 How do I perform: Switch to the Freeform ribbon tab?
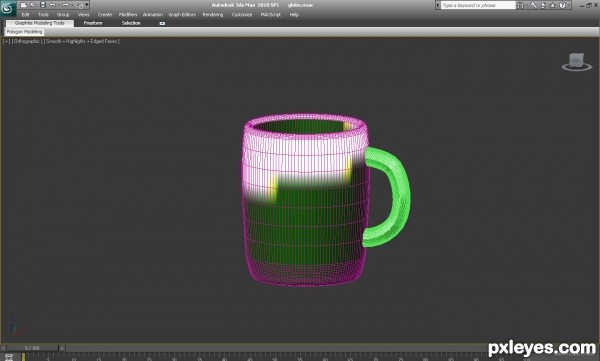tap(93, 23)
